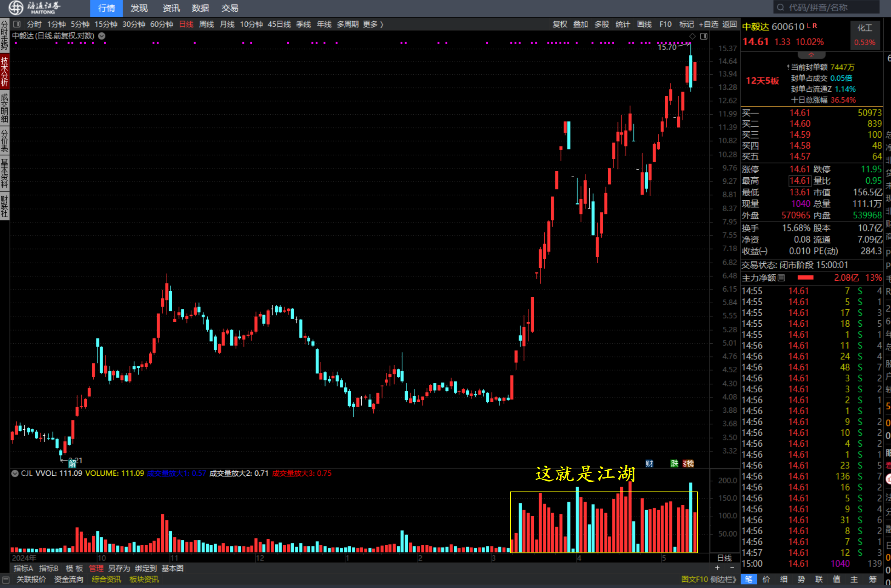Click the search box 代码/拼音/名称

(x=826, y=7)
